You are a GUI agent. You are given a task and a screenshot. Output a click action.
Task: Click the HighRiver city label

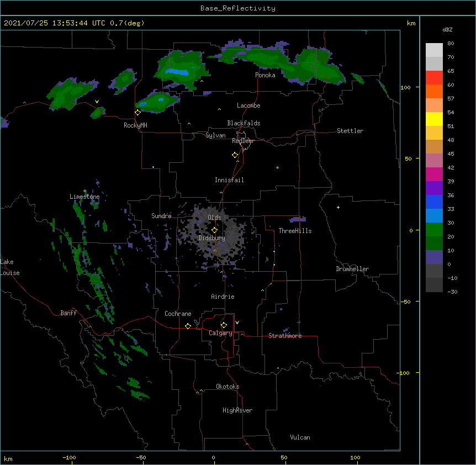point(237,410)
